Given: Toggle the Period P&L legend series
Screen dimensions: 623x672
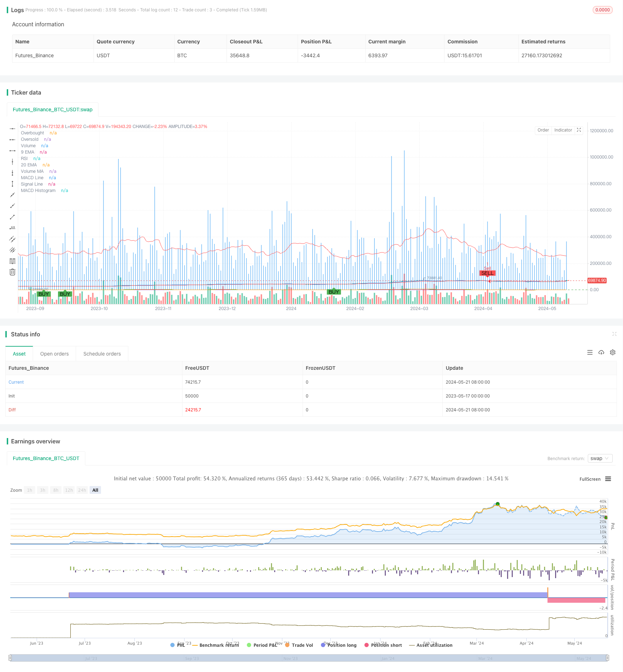Looking at the screenshot, I should click(x=262, y=645).
